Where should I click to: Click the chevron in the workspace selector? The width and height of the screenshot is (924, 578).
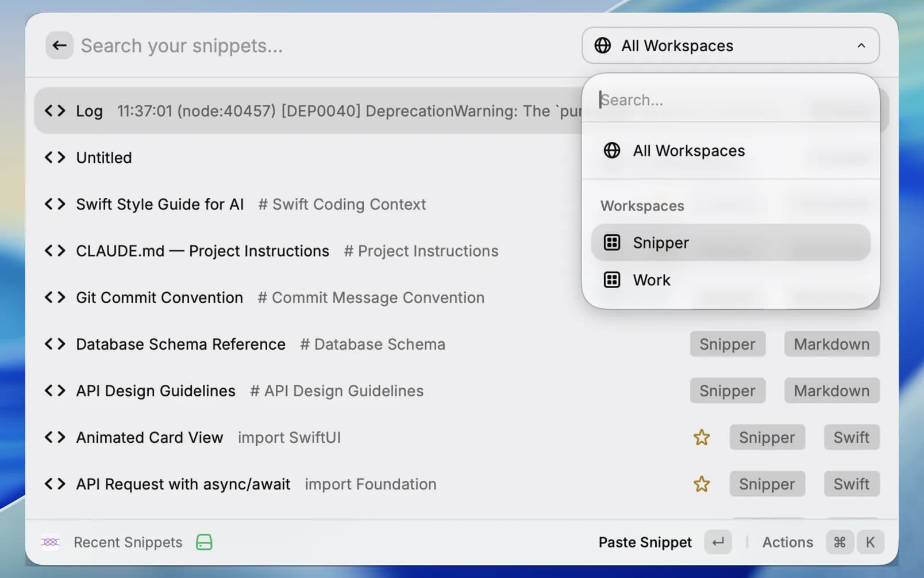pos(861,45)
